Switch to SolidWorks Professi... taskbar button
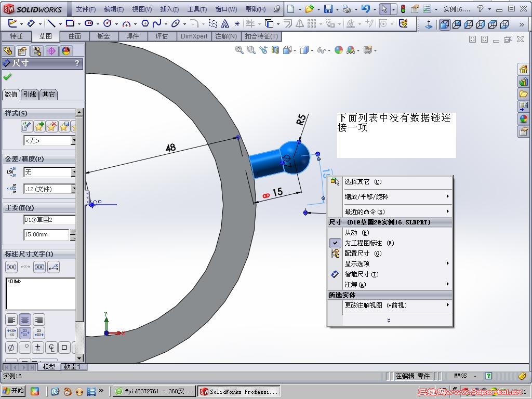The height and width of the screenshot is (399, 532). pos(240,391)
